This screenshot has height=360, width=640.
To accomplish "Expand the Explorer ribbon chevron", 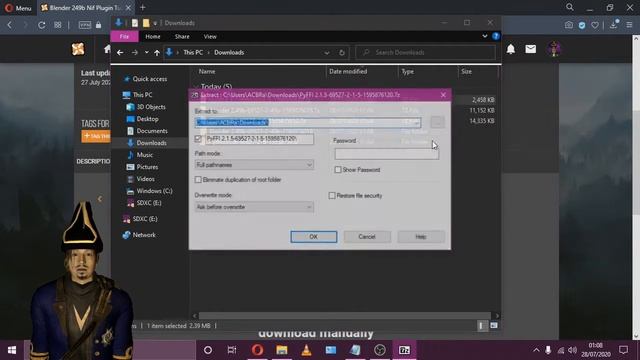I will tap(484, 36).
